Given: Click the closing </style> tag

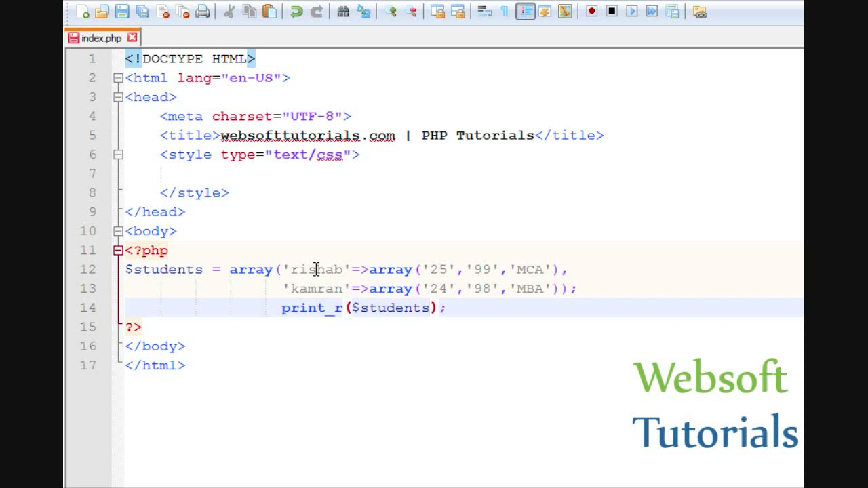Looking at the screenshot, I should click(195, 192).
